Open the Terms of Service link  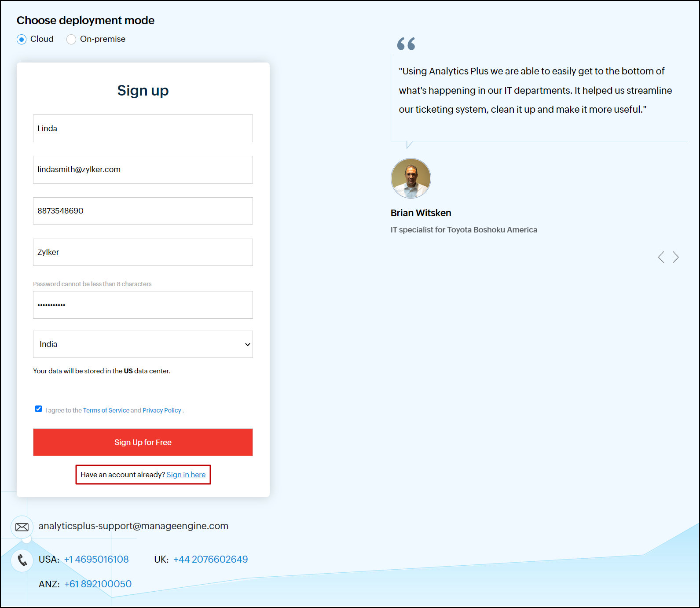(106, 410)
